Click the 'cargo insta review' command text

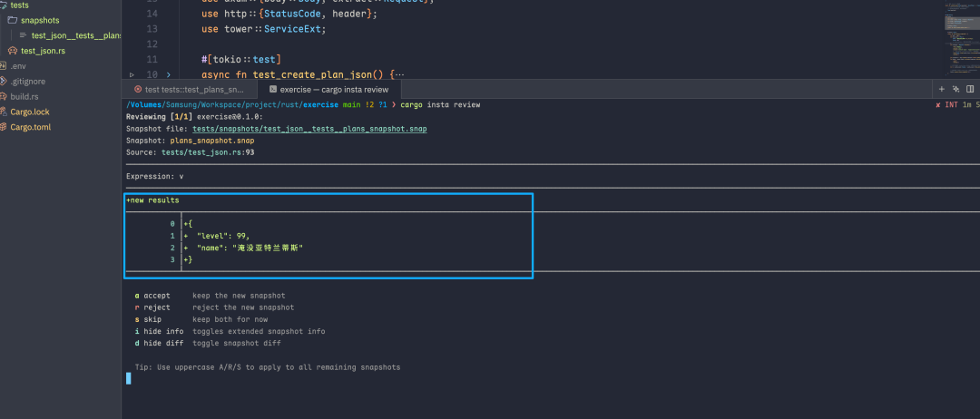point(441,105)
